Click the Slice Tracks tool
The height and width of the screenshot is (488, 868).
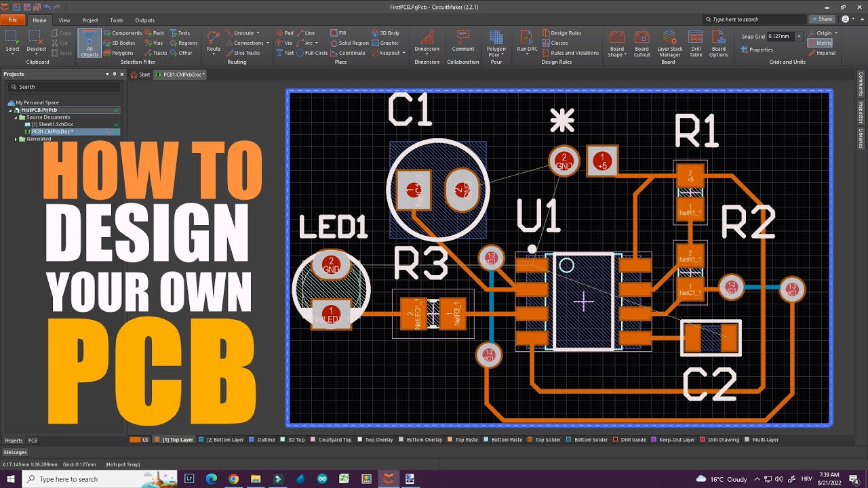point(243,53)
